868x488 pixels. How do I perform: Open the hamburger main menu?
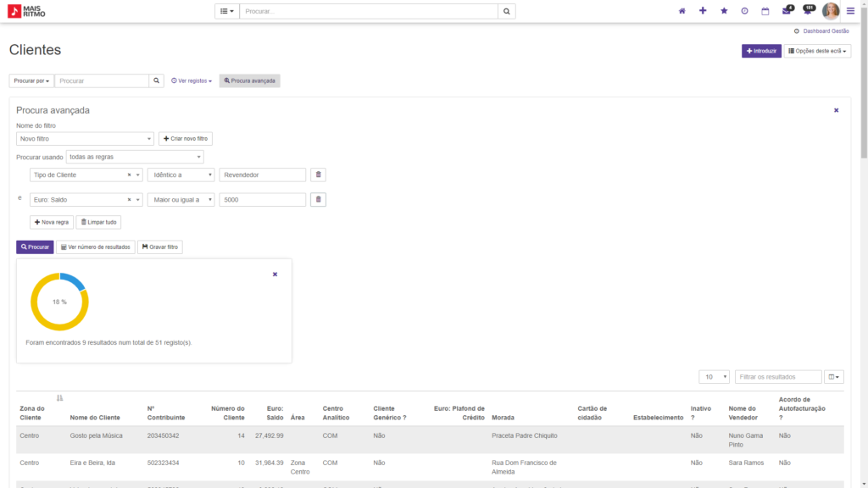click(x=850, y=11)
